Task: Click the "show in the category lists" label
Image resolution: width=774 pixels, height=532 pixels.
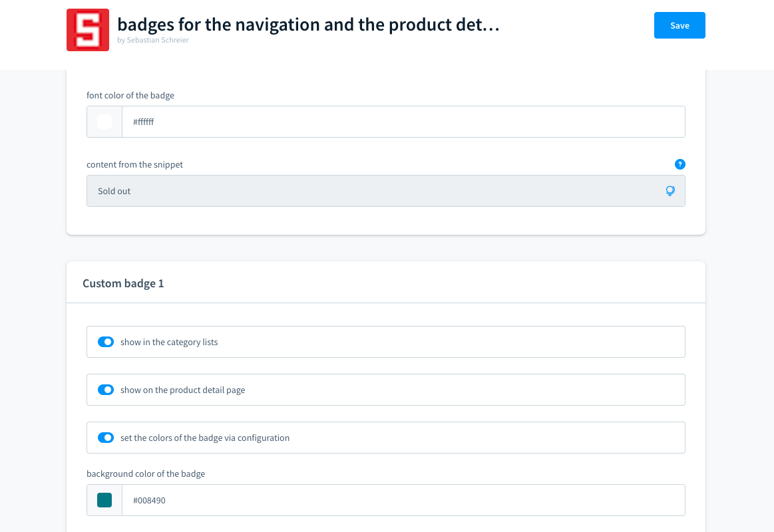Action: click(x=169, y=342)
